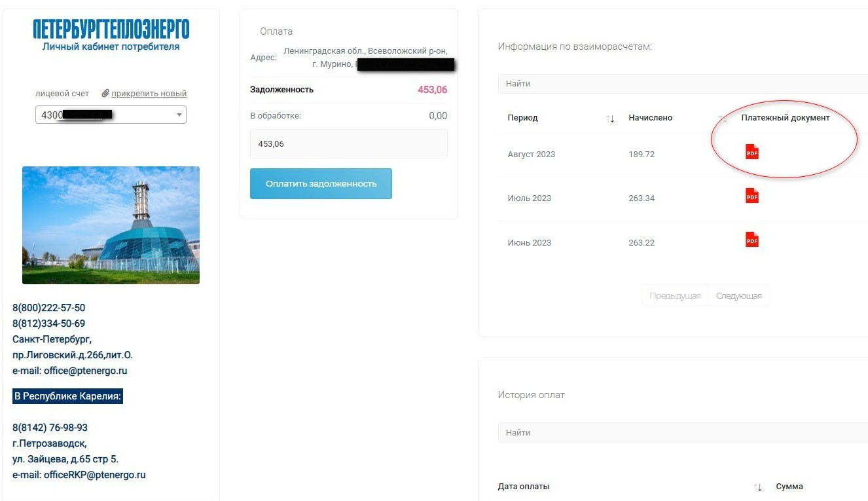Open the PDF receipt for Июнь 2023

[x=752, y=240]
